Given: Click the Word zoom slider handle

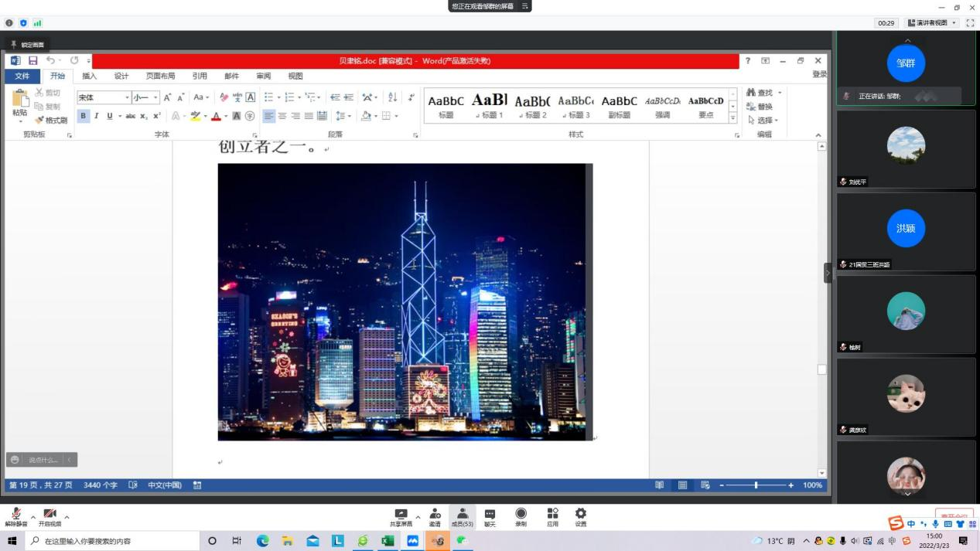Looking at the screenshot, I should click(756, 485).
